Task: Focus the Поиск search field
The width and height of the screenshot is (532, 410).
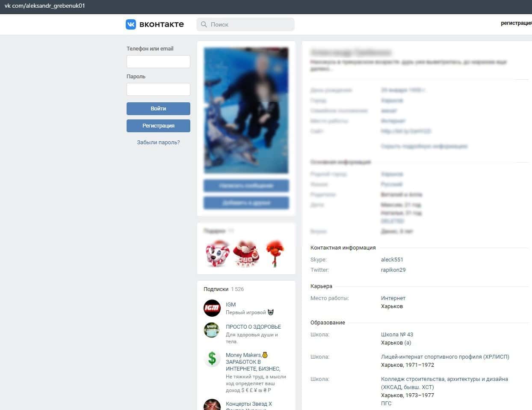Action: 245,24
